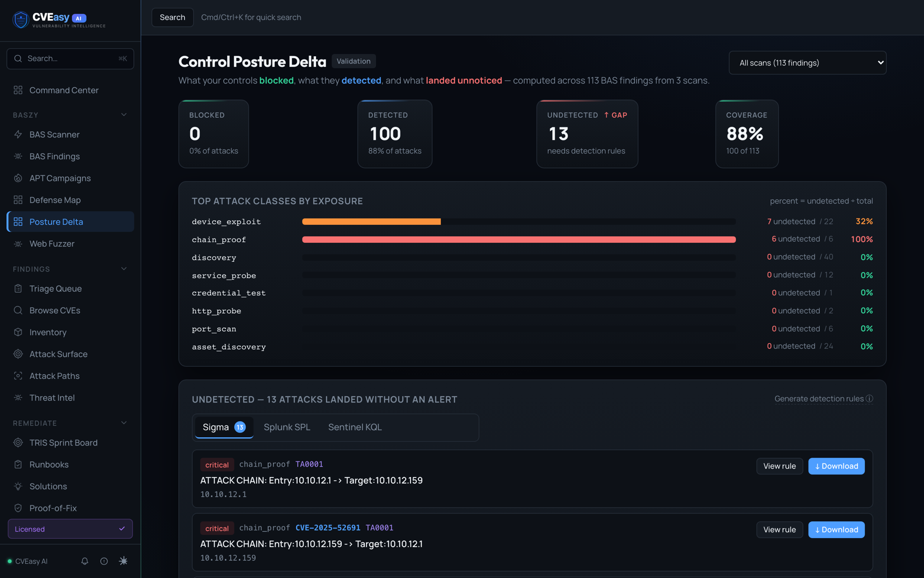Click the Posture Delta icon

pyautogui.click(x=18, y=222)
